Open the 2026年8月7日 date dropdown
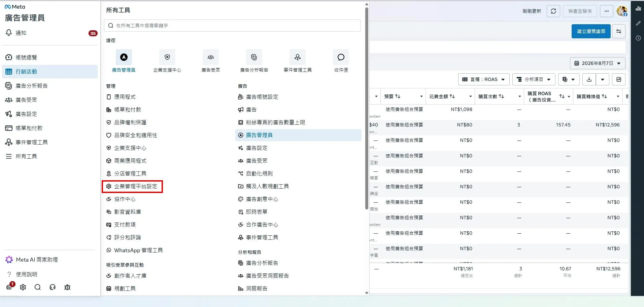Screen dimensions: 644x307 click(x=598, y=63)
